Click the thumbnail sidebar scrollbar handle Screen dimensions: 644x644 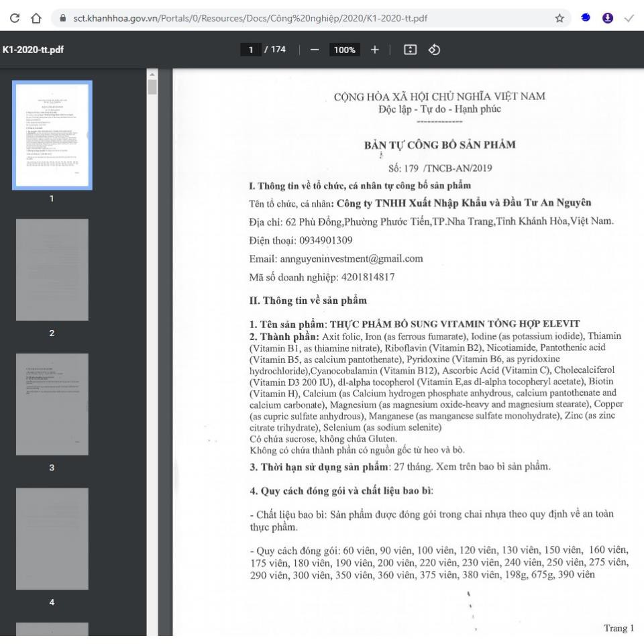(152, 87)
